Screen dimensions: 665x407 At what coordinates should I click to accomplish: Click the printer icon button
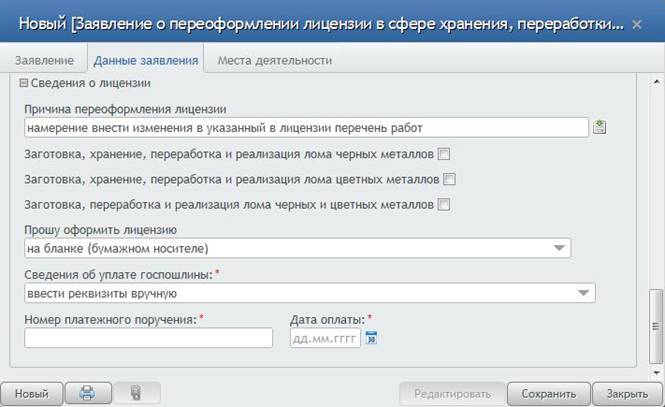[88, 393]
